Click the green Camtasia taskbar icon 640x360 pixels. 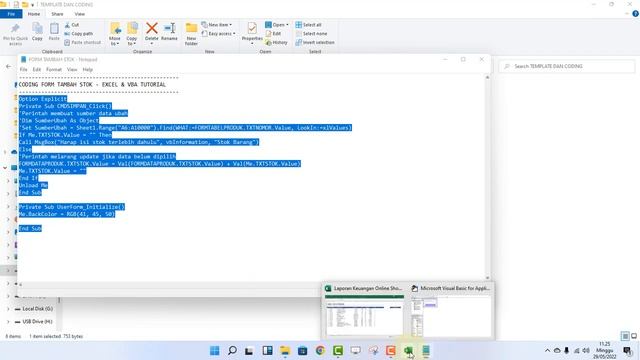338,351
